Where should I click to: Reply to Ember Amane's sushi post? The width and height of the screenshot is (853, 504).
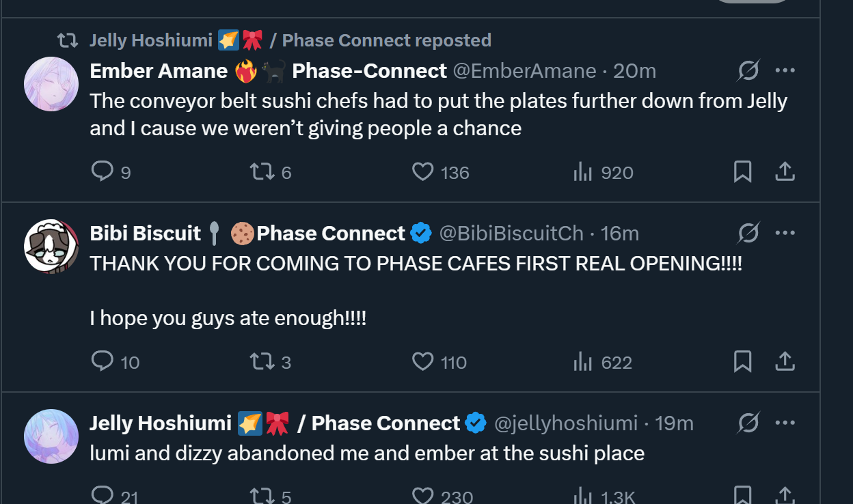(102, 171)
